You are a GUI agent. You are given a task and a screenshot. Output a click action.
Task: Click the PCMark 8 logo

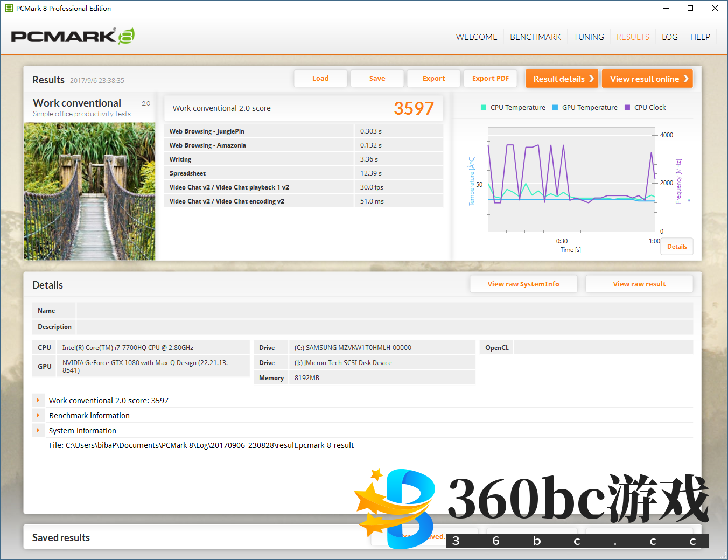[73, 36]
